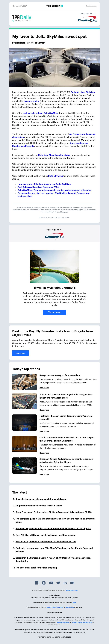Open Read more under Disney Treasure story
Image resolution: width=109 pixels, height=644 pixels.
click(x=44, y=431)
